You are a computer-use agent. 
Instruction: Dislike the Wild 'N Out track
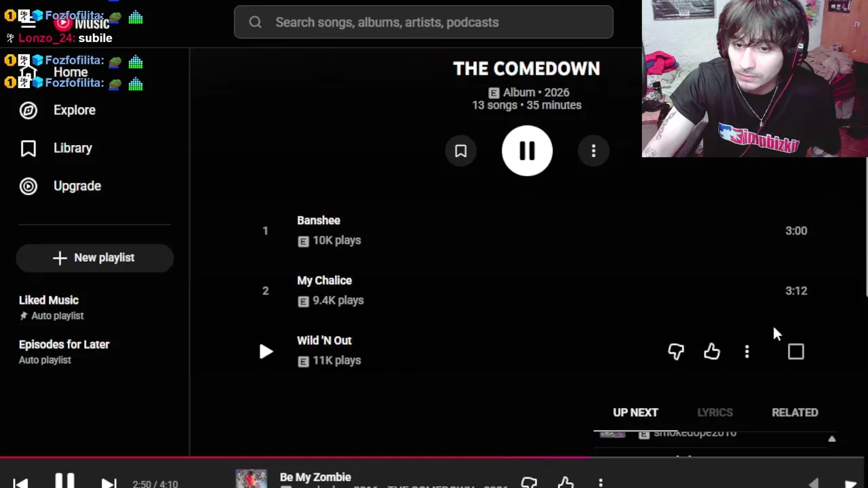[675, 351]
